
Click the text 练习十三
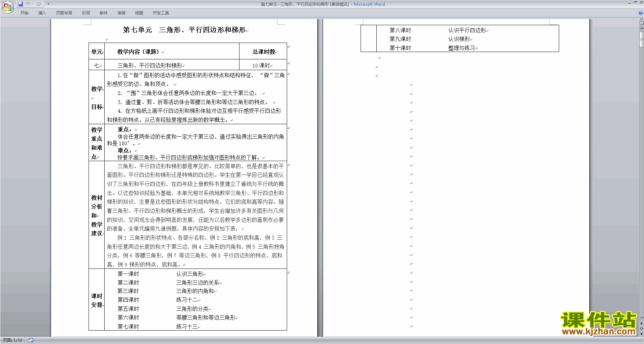187,327
